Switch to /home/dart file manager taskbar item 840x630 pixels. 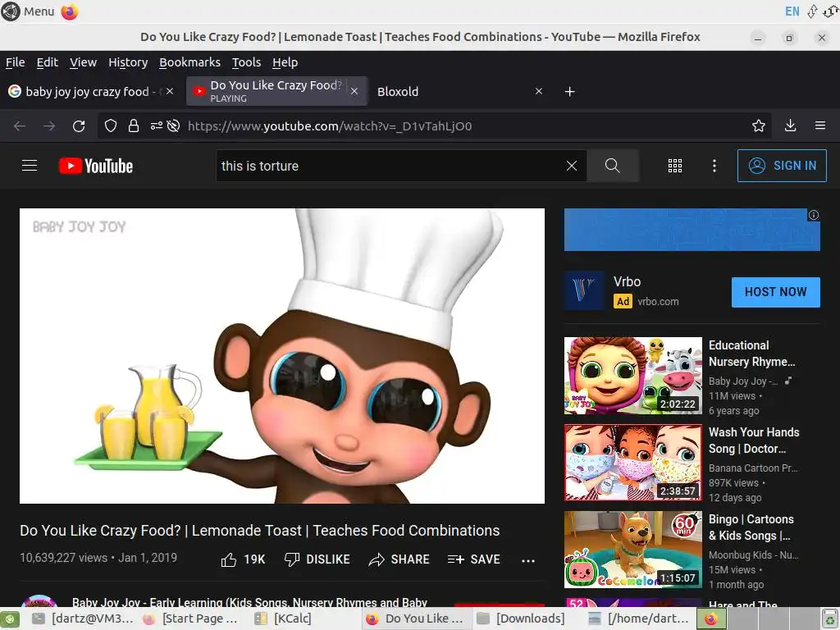pos(638,619)
